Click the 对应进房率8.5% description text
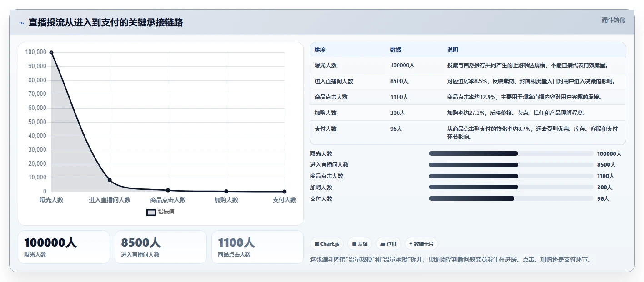The image size is (644, 282). 531,81
